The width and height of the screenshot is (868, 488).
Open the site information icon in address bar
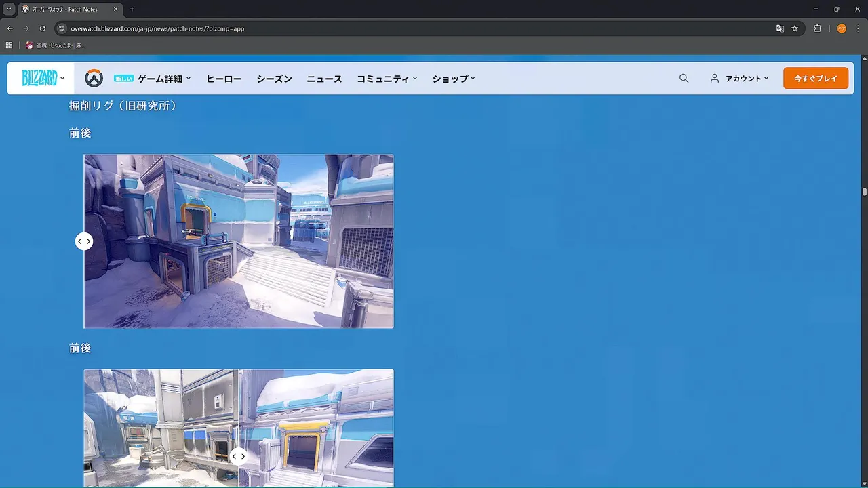click(x=62, y=28)
